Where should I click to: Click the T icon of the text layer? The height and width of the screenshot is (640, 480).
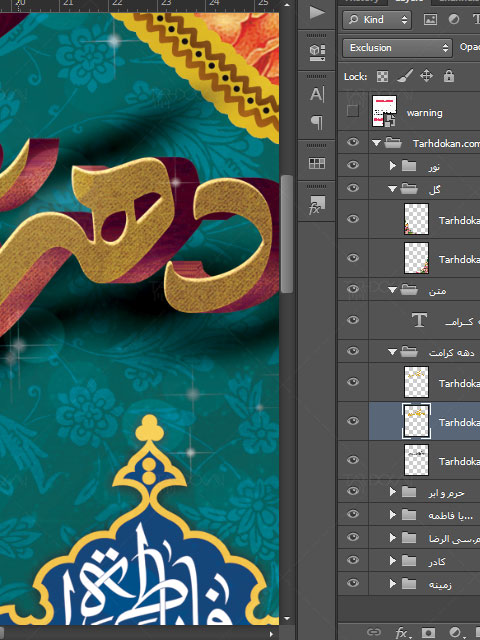pyautogui.click(x=419, y=320)
